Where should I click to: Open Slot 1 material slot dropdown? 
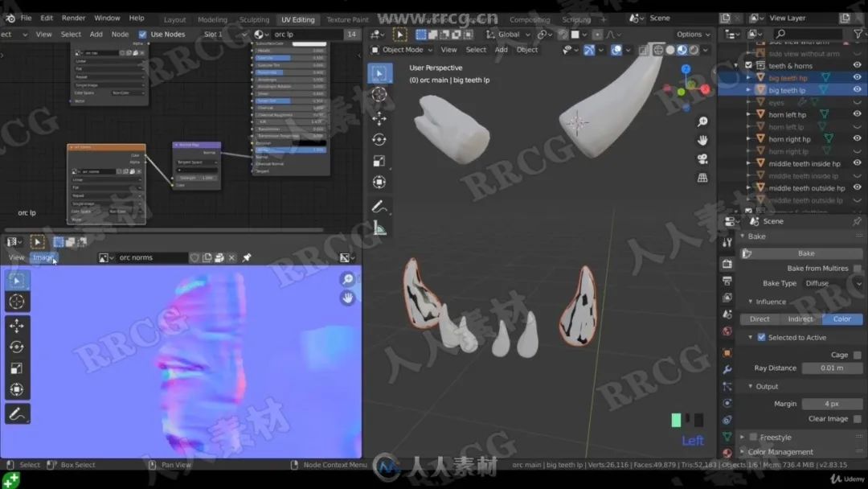point(224,35)
